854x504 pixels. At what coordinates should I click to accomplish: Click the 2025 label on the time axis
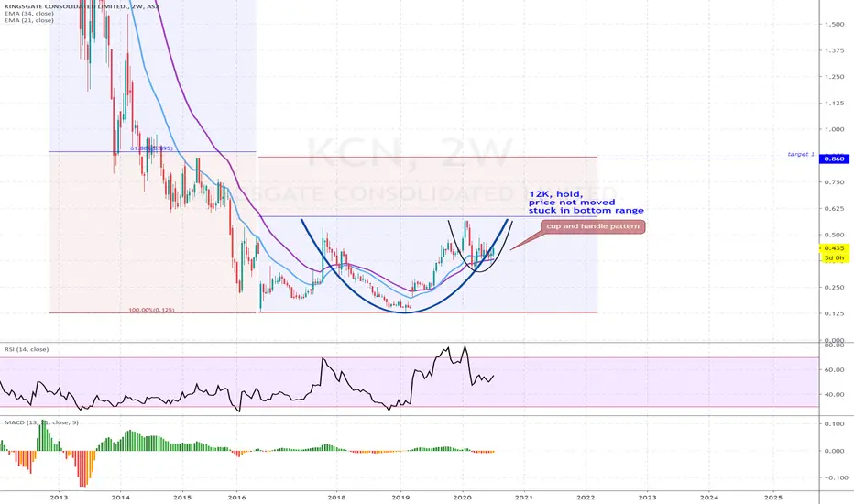pos(773,497)
